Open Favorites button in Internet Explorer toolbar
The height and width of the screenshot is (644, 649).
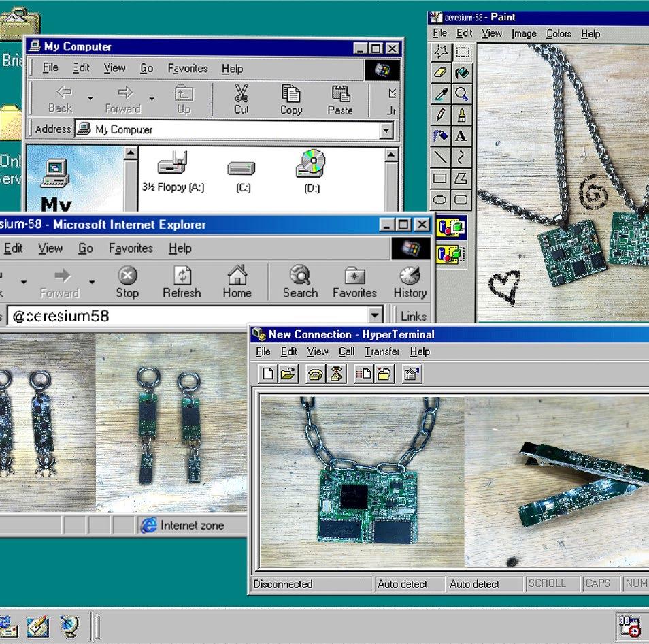point(354,282)
